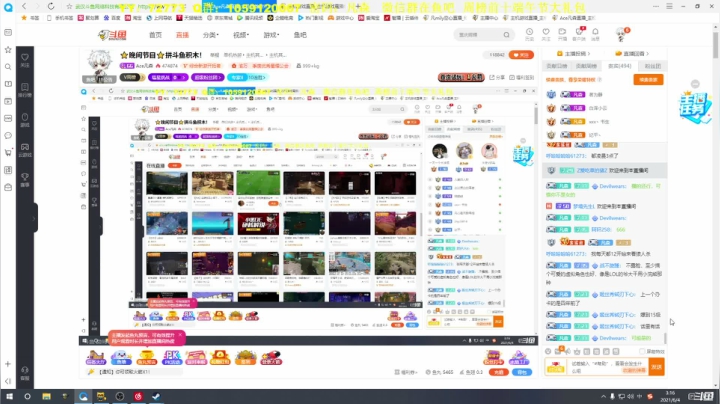Viewport: 720px width, 404px height.
Task: Open the 超级粉丝团 purple badge
Action: tap(208, 77)
